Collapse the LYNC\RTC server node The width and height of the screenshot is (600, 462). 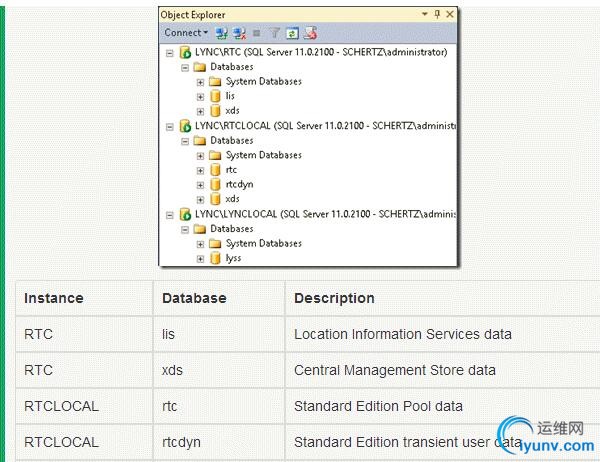tap(170, 53)
